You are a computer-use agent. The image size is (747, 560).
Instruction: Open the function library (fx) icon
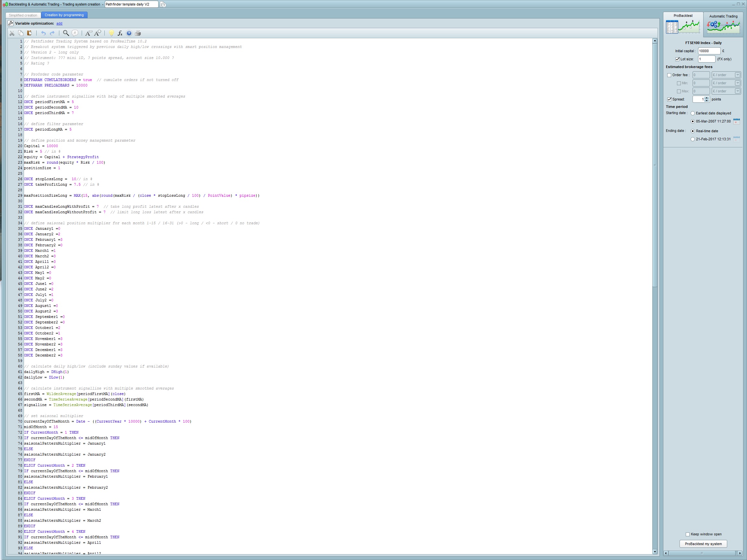click(x=120, y=33)
